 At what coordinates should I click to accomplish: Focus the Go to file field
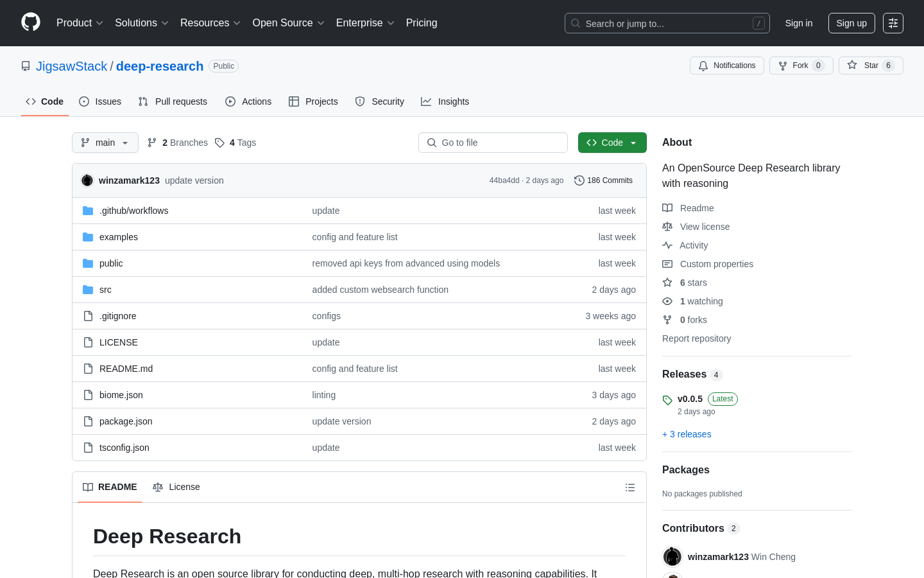493,143
